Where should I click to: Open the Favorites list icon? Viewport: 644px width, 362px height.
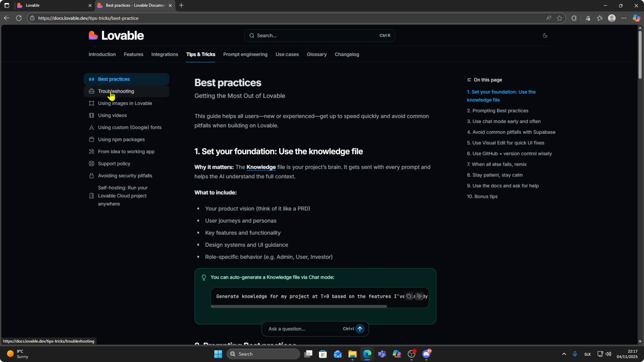pyautogui.click(x=600, y=18)
